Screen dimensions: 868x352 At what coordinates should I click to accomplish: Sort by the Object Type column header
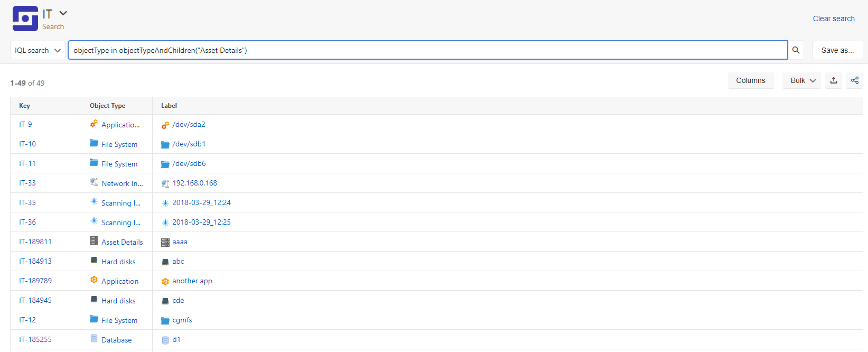[x=107, y=106]
